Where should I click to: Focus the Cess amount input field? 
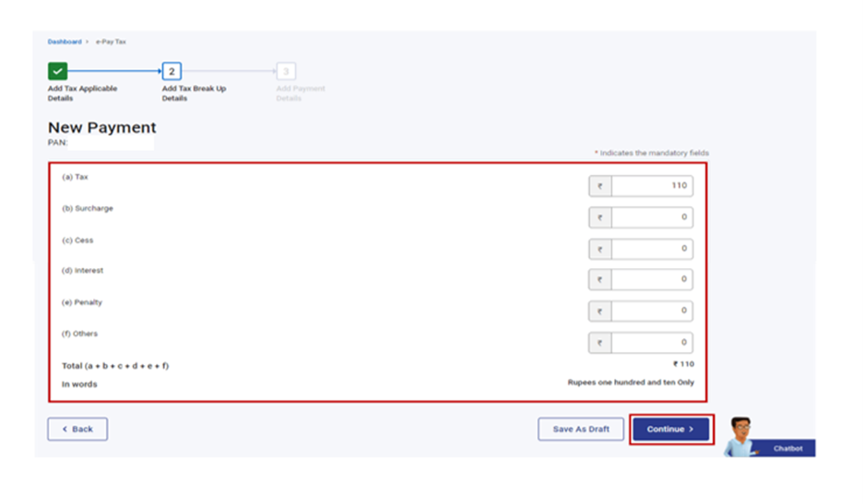coord(652,249)
